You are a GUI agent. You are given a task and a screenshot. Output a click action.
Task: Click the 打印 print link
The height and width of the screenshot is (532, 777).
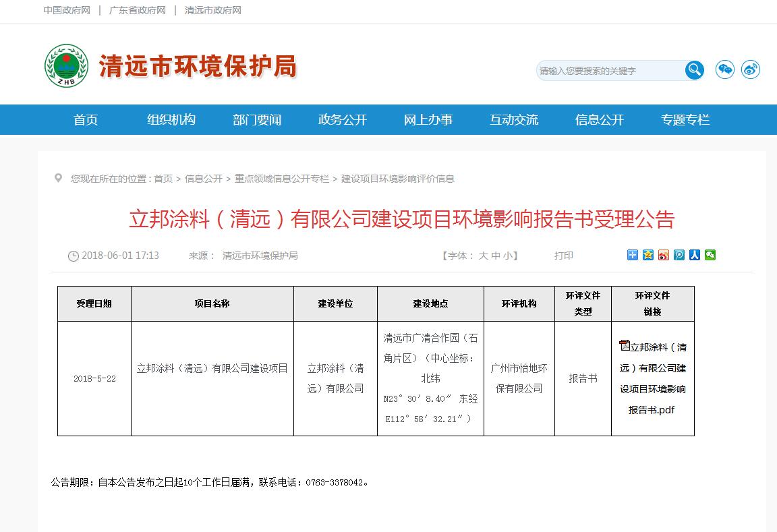pyautogui.click(x=564, y=256)
